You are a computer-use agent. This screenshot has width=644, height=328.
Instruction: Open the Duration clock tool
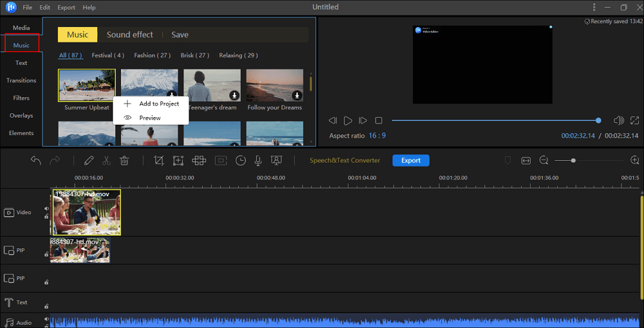[x=241, y=160]
